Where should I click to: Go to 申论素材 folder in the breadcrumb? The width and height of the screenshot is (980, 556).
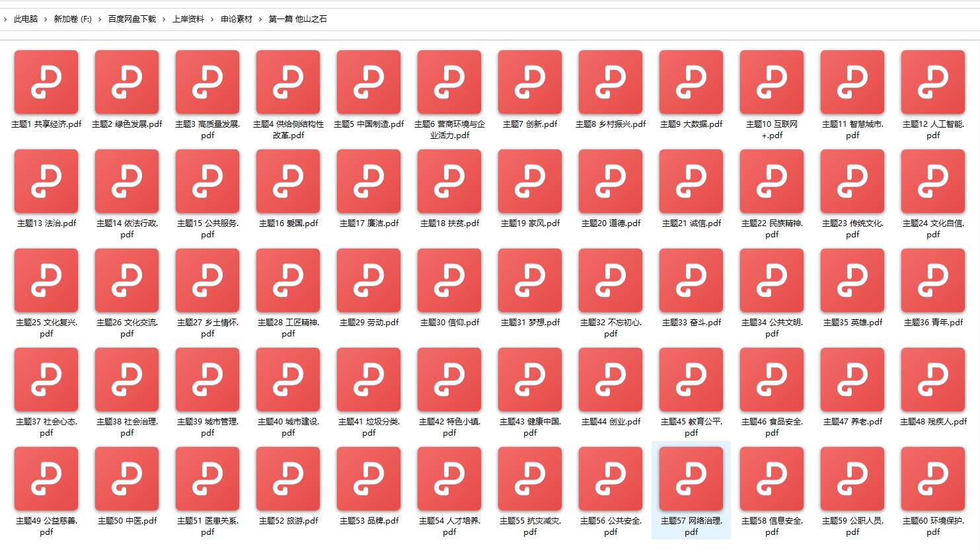(x=237, y=19)
